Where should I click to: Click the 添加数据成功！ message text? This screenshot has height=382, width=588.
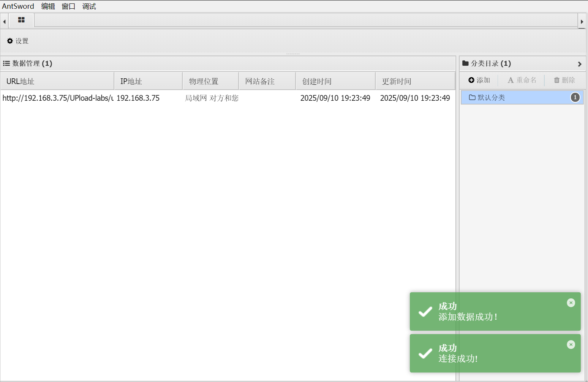pos(468,317)
